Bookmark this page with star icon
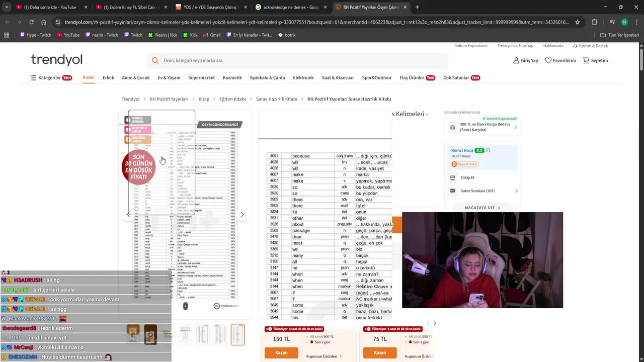Screen dimensions: 644x362 (x=578, y=22)
